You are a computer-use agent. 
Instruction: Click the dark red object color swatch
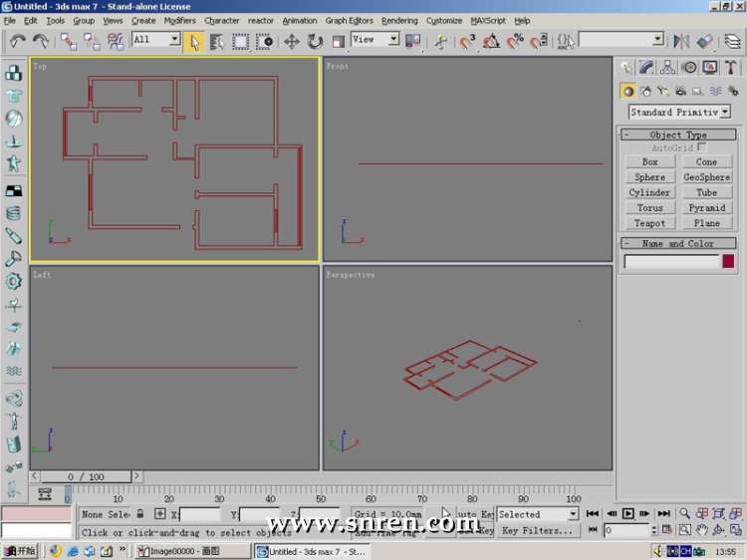(x=728, y=262)
